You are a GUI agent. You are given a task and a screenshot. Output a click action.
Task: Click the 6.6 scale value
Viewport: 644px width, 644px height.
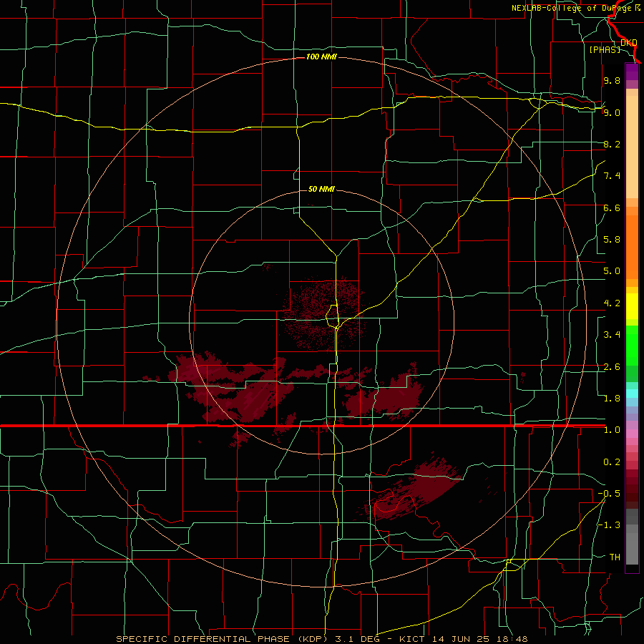(x=612, y=208)
